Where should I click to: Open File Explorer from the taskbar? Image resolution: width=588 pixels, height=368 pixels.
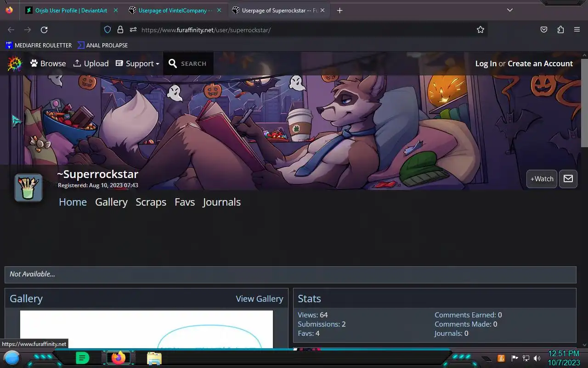pos(154,358)
